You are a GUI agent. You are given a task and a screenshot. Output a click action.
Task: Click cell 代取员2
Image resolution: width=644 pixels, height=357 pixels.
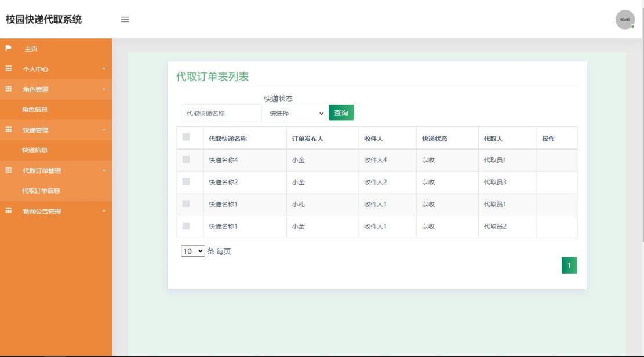coord(495,227)
